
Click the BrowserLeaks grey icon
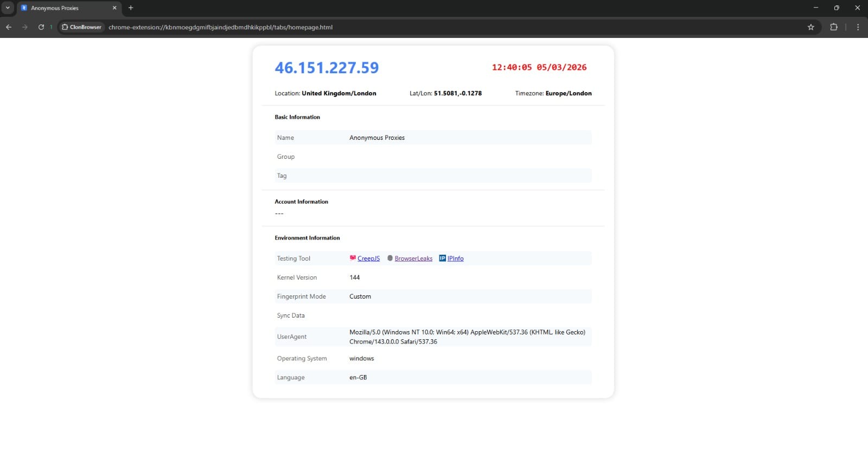point(390,258)
